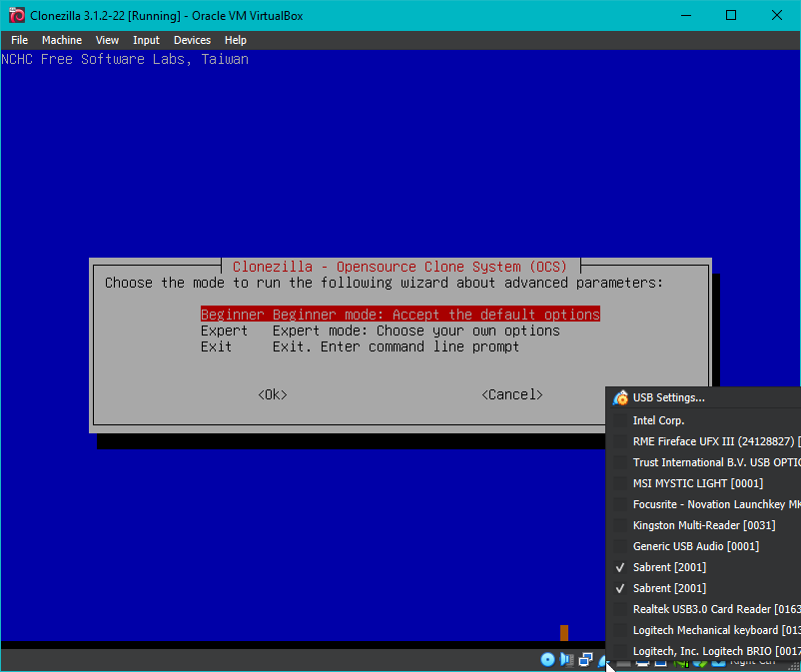Expand the View menu

click(x=107, y=40)
